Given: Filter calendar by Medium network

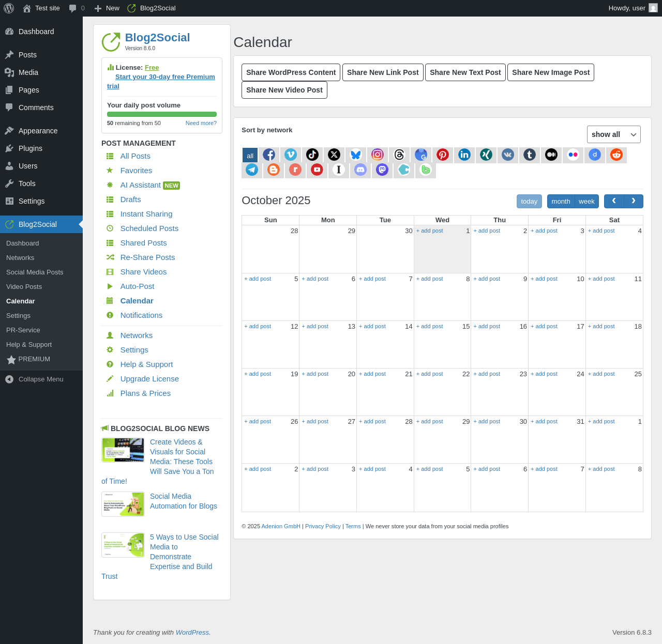Looking at the screenshot, I should [551, 155].
